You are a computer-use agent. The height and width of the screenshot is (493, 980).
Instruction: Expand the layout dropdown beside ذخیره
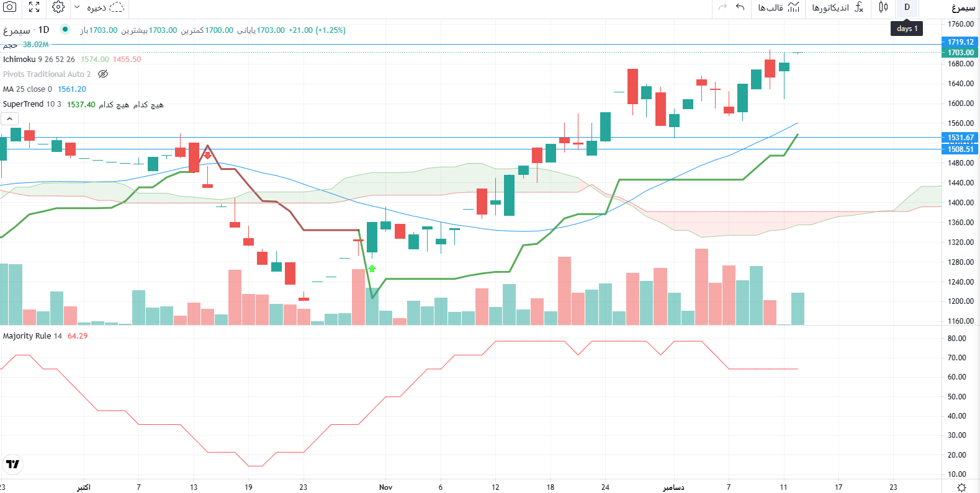coord(77,7)
